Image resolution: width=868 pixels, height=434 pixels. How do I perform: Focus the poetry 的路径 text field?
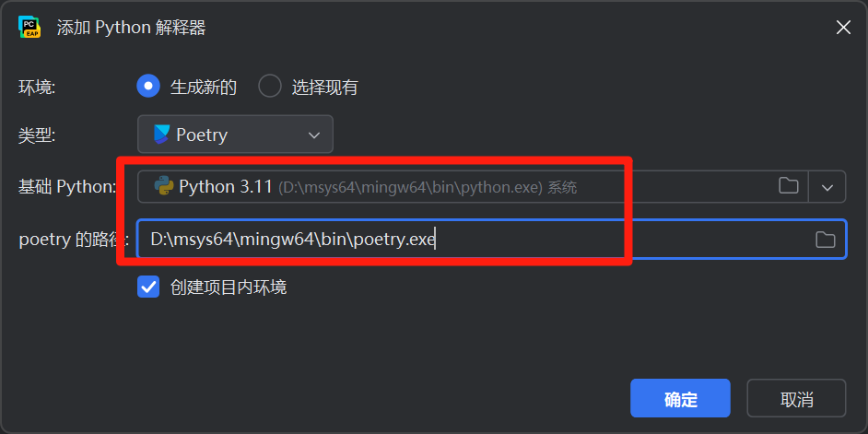click(x=491, y=240)
